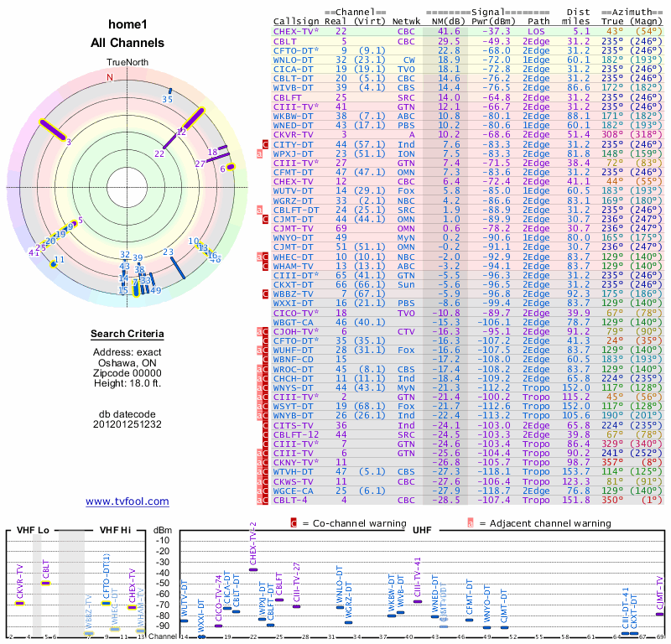Click the Height: 18.0 ft. text

[x=127, y=383]
